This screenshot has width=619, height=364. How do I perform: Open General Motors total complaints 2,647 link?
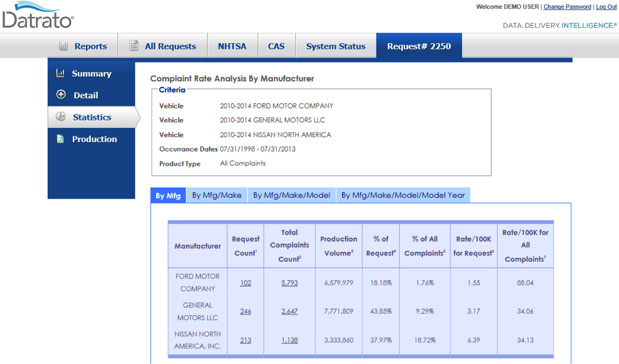[290, 311]
